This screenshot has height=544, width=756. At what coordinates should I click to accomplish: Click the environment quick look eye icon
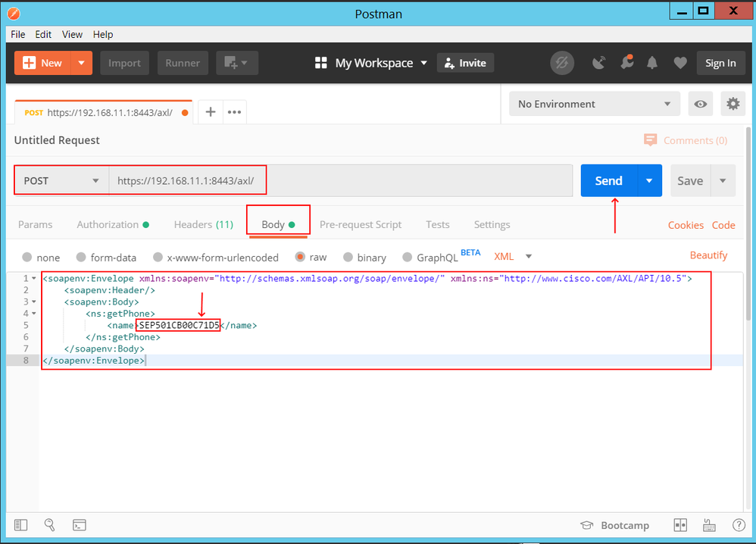coord(701,104)
